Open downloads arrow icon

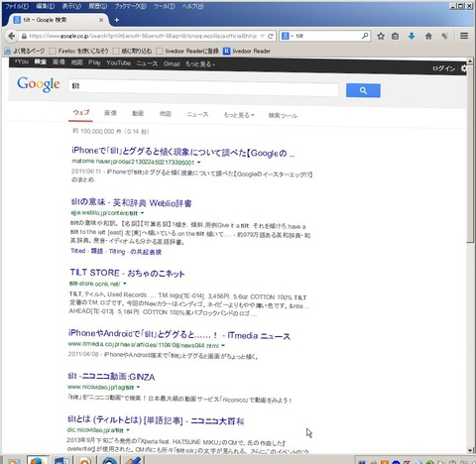(x=412, y=36)
